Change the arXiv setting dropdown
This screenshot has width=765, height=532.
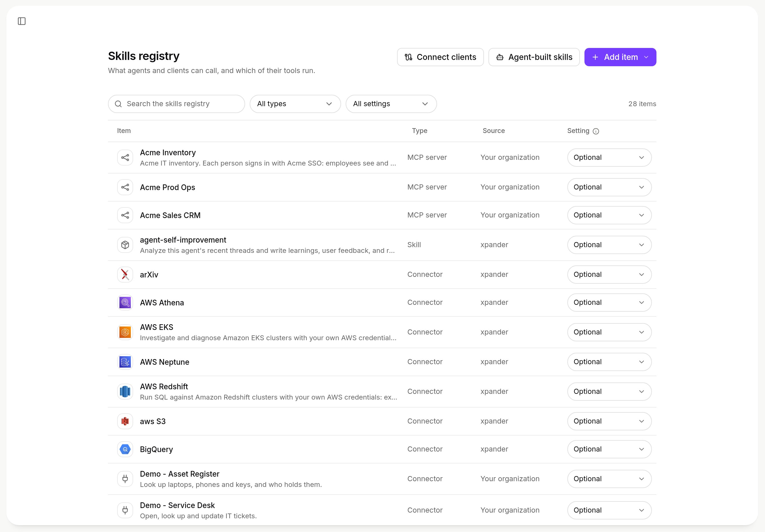tap(609, 274)
